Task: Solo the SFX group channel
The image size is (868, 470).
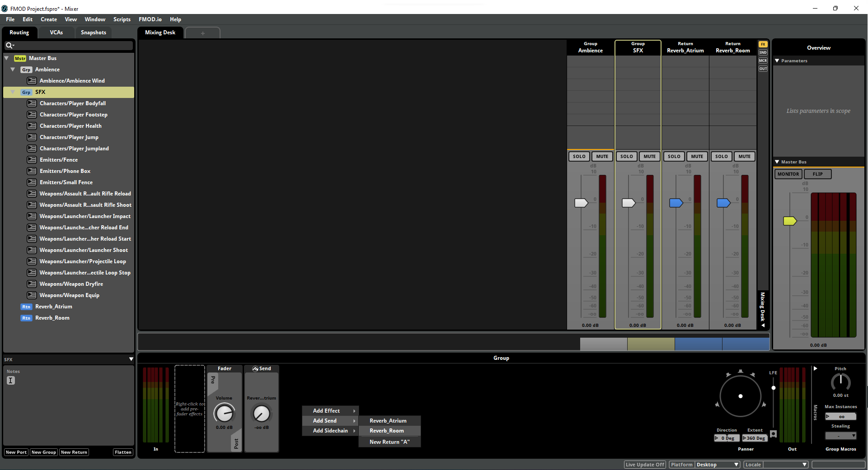Action: click(x=627, y=157)
